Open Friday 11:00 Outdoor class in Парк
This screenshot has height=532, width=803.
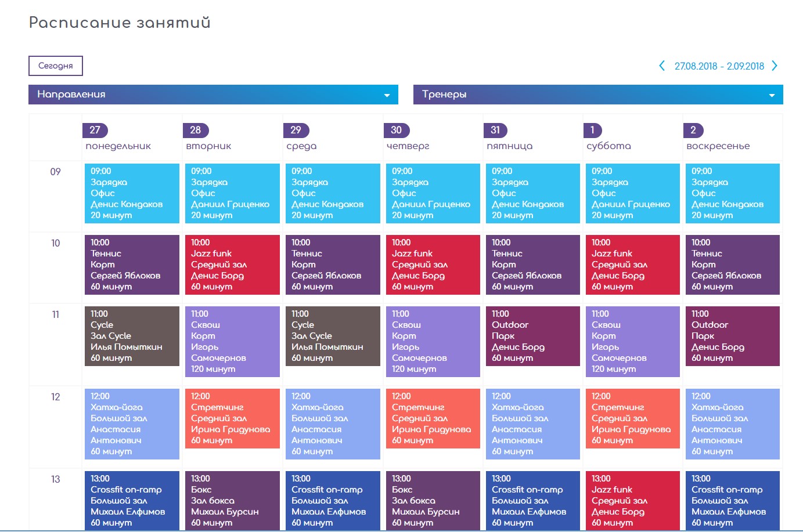[533, 336]
